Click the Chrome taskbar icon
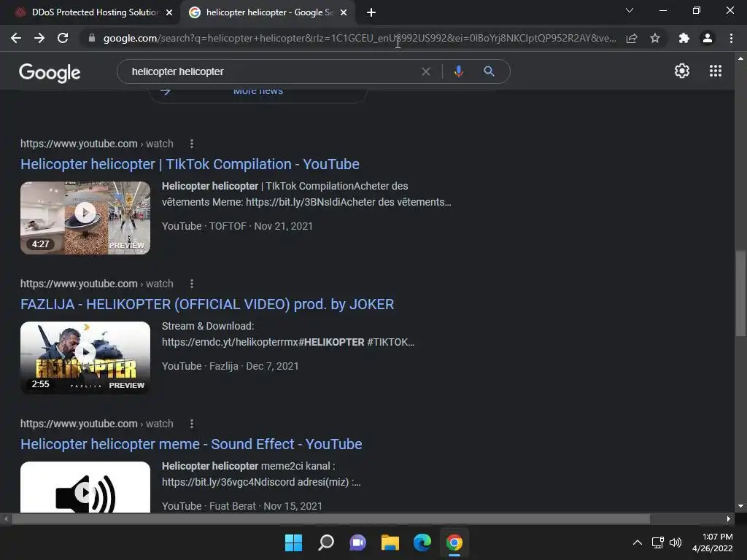Image resolution: width=747 pixels, height=560 pixels. pyautogui.click(x=454, y=542)
